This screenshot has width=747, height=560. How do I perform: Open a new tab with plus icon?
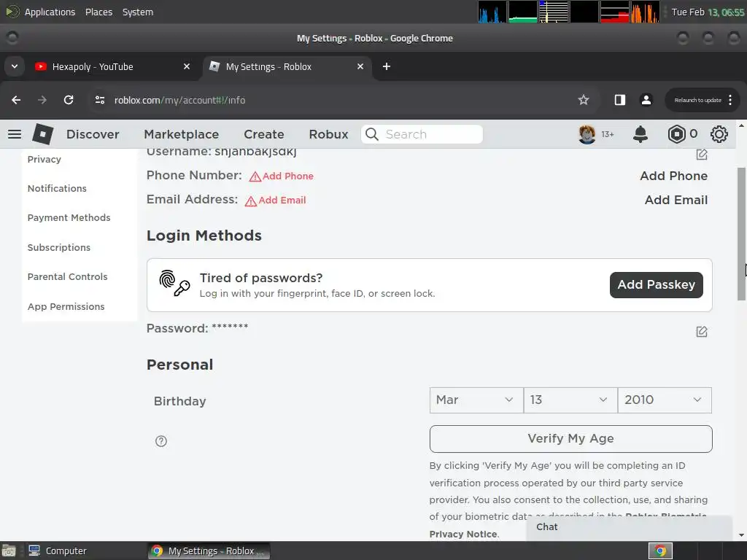click(x=387, y=66)
